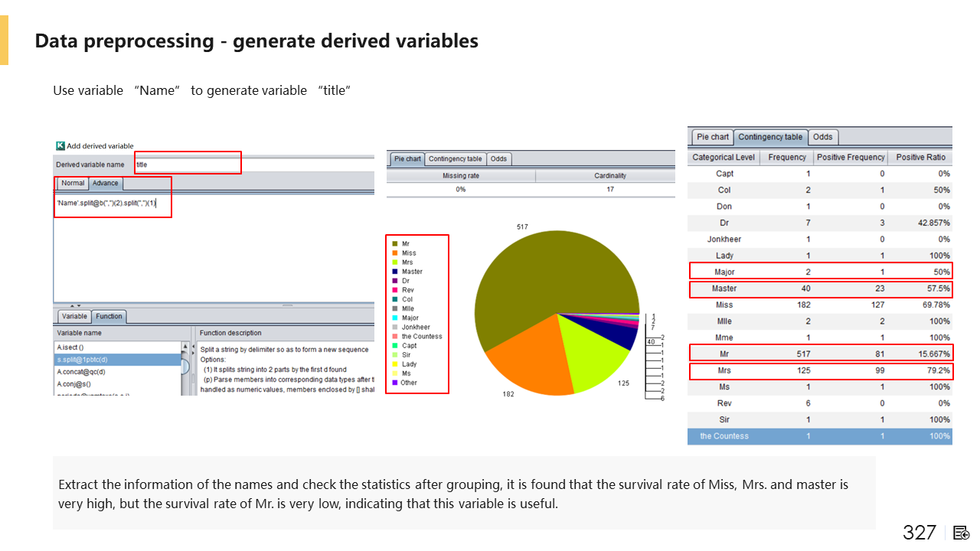Click the slide navigation icon beside page 327
This screenshot has width=980, height=551.
pyautogui.click(x=962, y=533)
